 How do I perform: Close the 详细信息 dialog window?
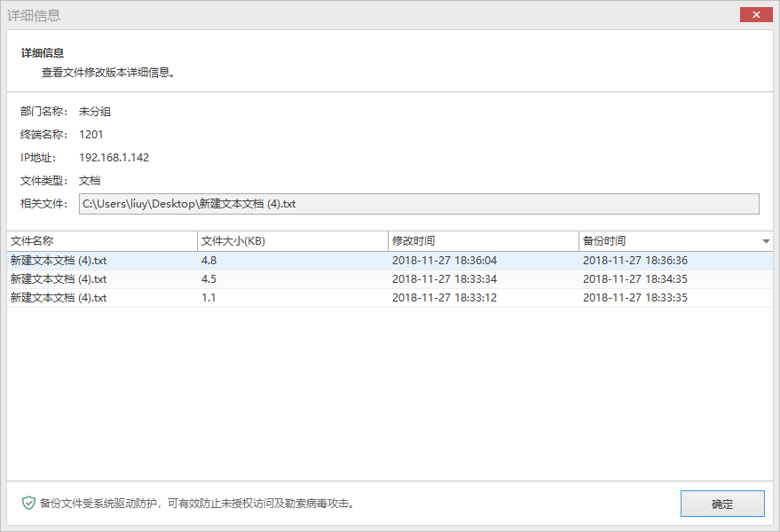(x=755, y=15)
